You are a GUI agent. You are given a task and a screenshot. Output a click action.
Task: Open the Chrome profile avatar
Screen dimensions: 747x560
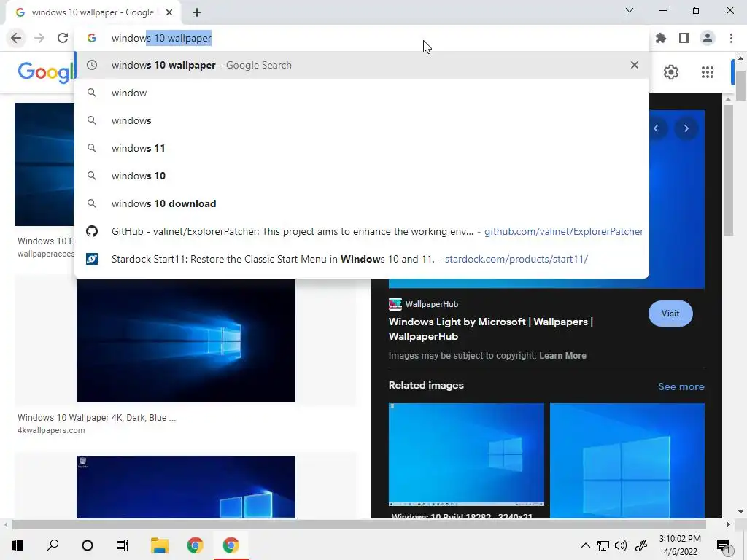pyautogui.click(x=708, y=38)
